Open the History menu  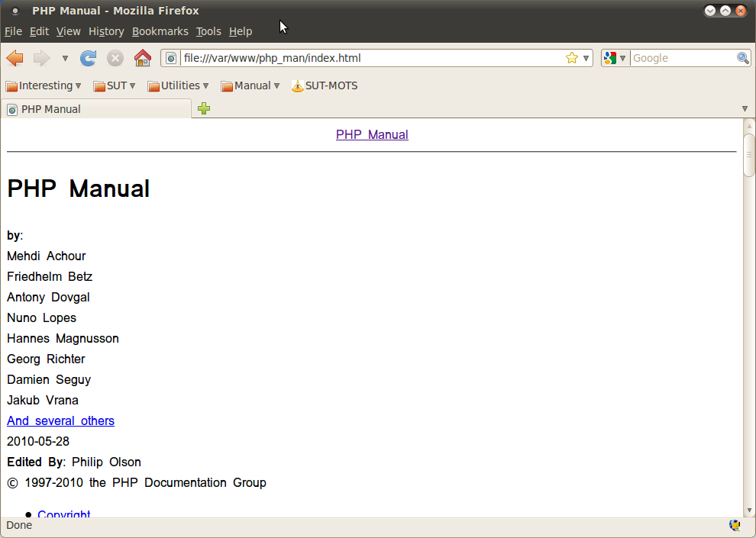[107, 31]
